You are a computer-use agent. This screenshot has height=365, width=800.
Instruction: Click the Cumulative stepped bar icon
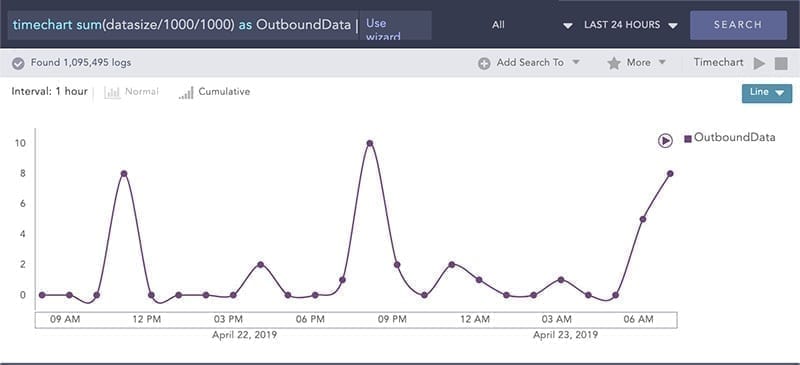click(x=186, y=93)
